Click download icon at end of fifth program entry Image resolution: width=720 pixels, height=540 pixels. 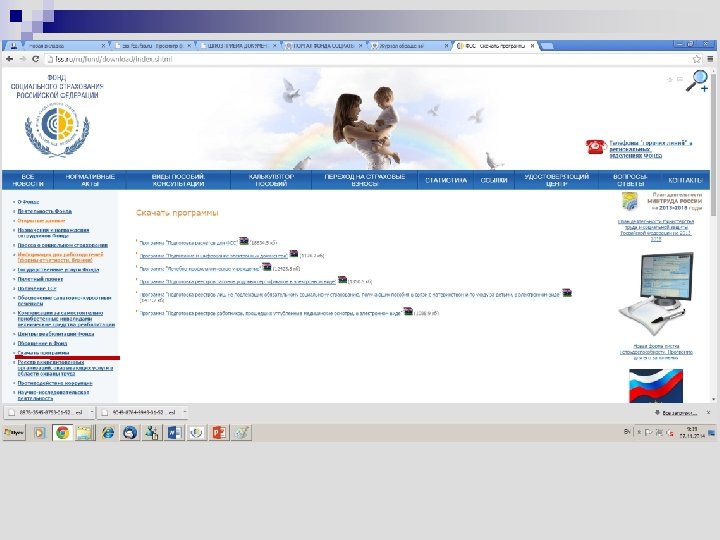click(567, 292)
